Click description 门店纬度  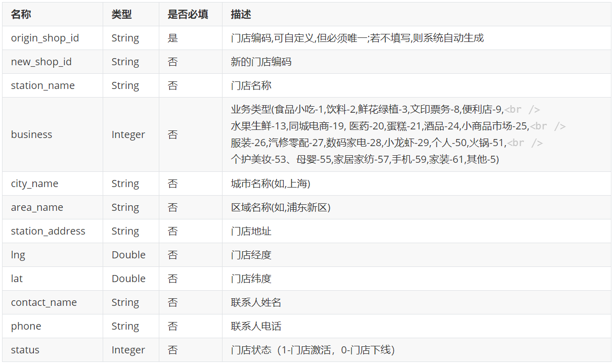[251, 279]
